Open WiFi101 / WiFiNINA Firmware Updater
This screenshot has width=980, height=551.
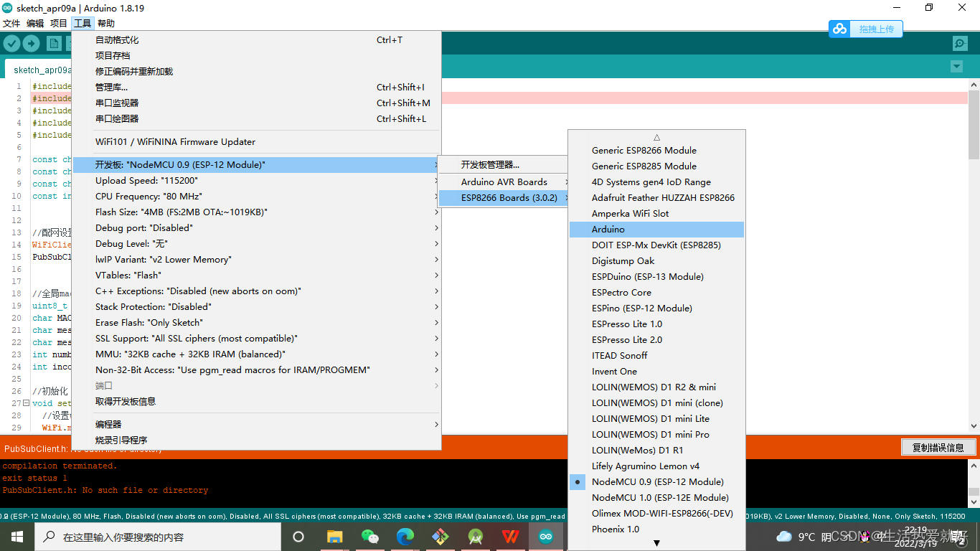(256, 141)
